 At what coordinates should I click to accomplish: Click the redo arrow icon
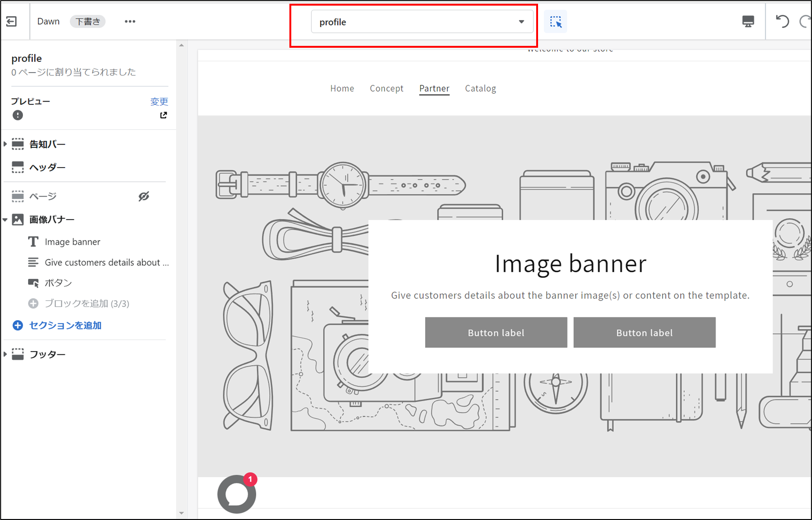(805, 22)
